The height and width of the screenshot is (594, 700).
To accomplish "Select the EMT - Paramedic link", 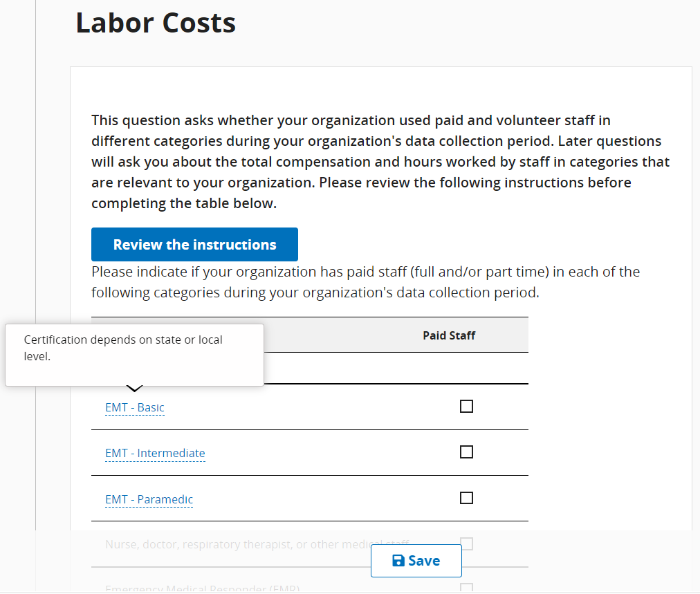I will pyautogui.click(x=149, y=499).
